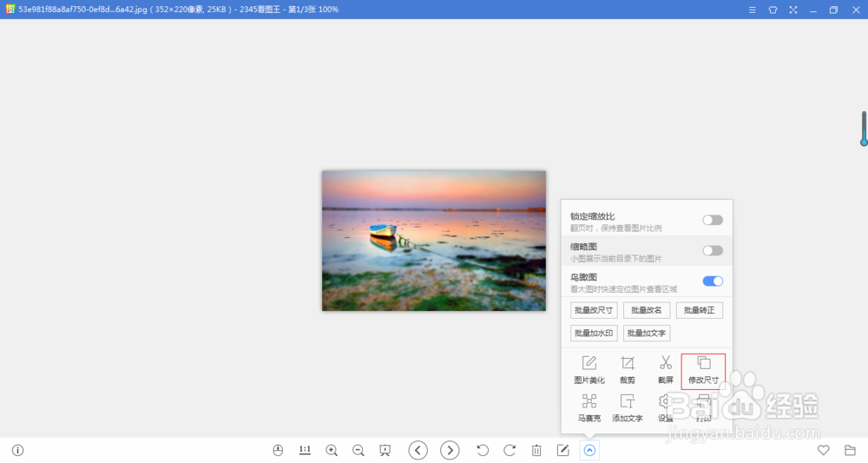The width and height of the screenshot is (868, 463).
Task: Zoom in on the image
Action: [x=332, y=450]
